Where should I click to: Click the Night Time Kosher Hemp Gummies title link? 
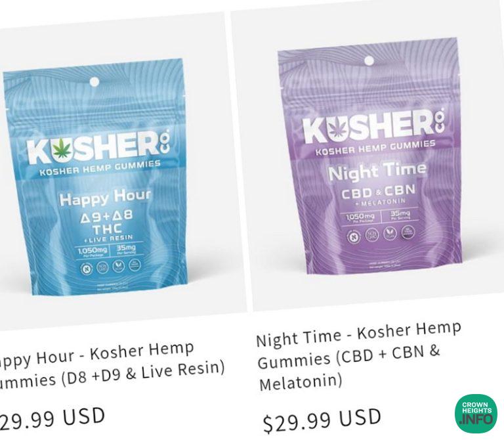coord(358,356)
